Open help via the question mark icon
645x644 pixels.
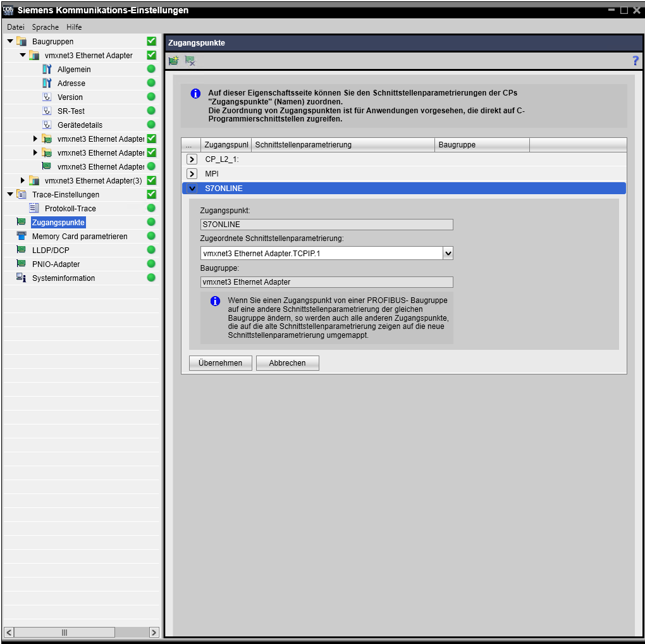(636, 61)
